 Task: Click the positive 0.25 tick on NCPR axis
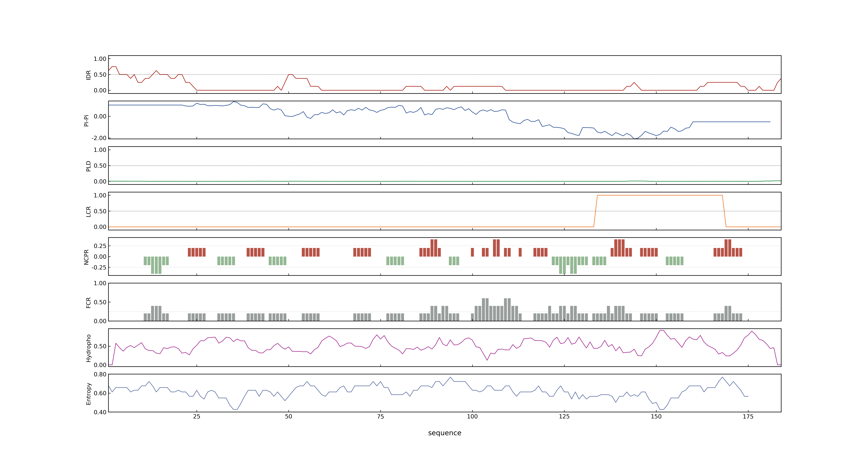pos(100,246)
